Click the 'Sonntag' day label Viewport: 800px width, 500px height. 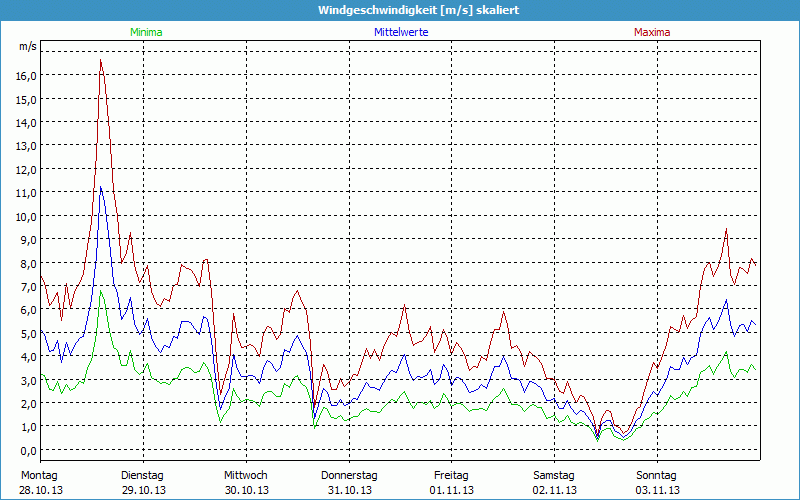tap(656, 476)
